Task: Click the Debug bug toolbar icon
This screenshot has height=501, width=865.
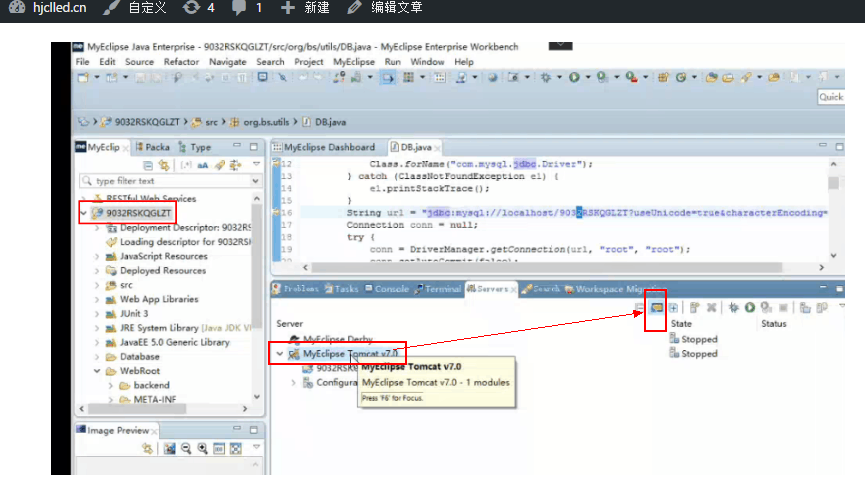Action: [546, 77]
